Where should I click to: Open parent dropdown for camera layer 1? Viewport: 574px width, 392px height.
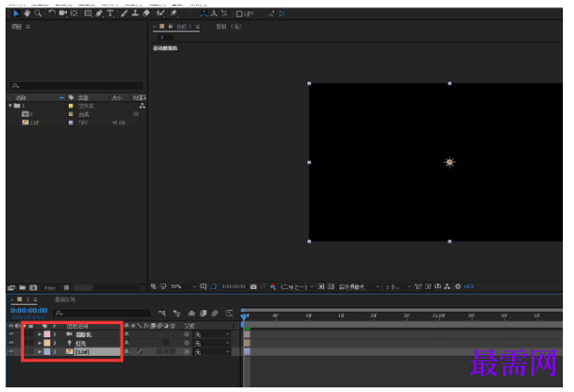click(212, 334)
